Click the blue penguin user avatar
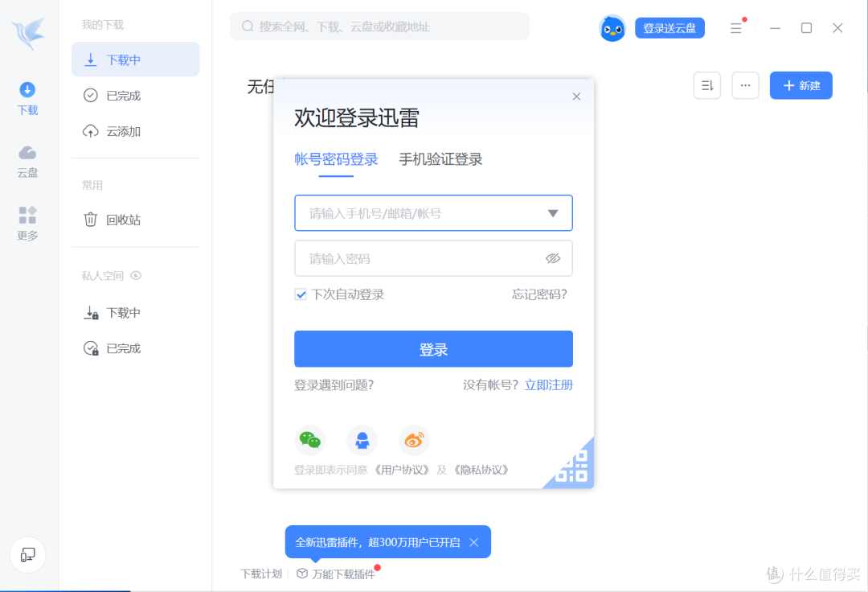The height and width of the screenshot is (592, 868). [x=612, y=28]
